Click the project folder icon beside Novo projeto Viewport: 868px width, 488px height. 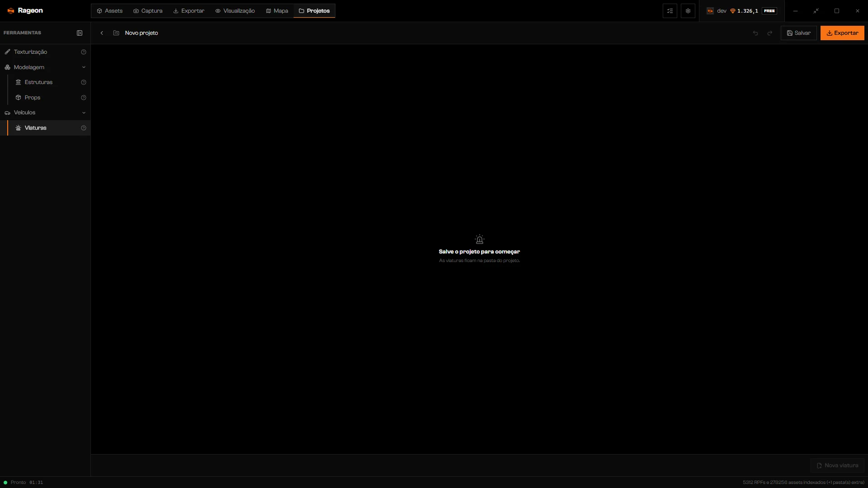point(116,33)
